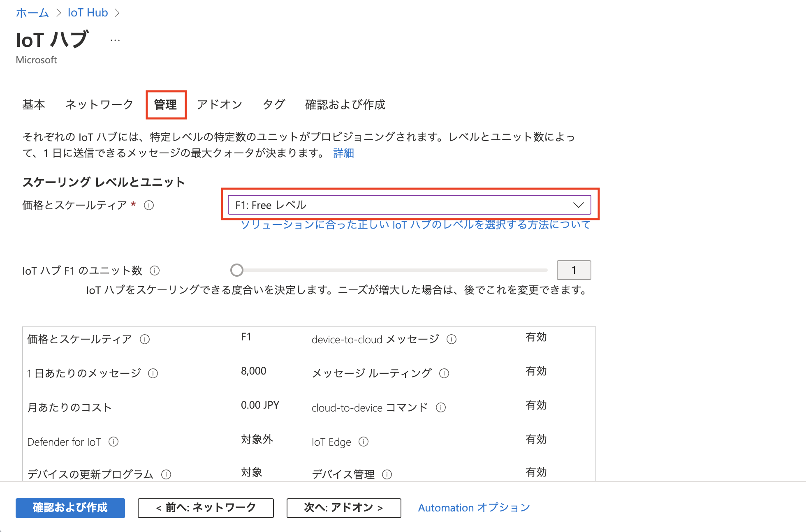This screenshot has width=806, height=532.
Task: Switch to the アドオン tab
Action: click(220, 105)
